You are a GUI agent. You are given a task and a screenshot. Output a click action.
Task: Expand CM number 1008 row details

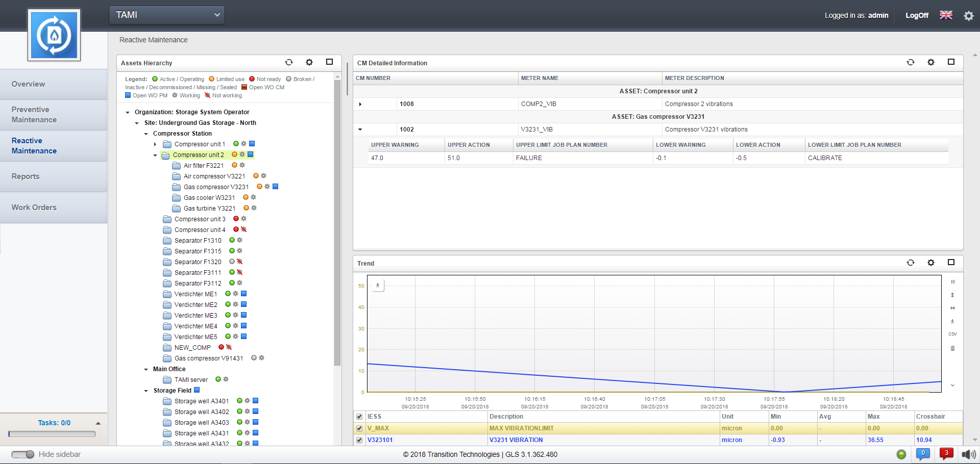[x=360, y=104]
